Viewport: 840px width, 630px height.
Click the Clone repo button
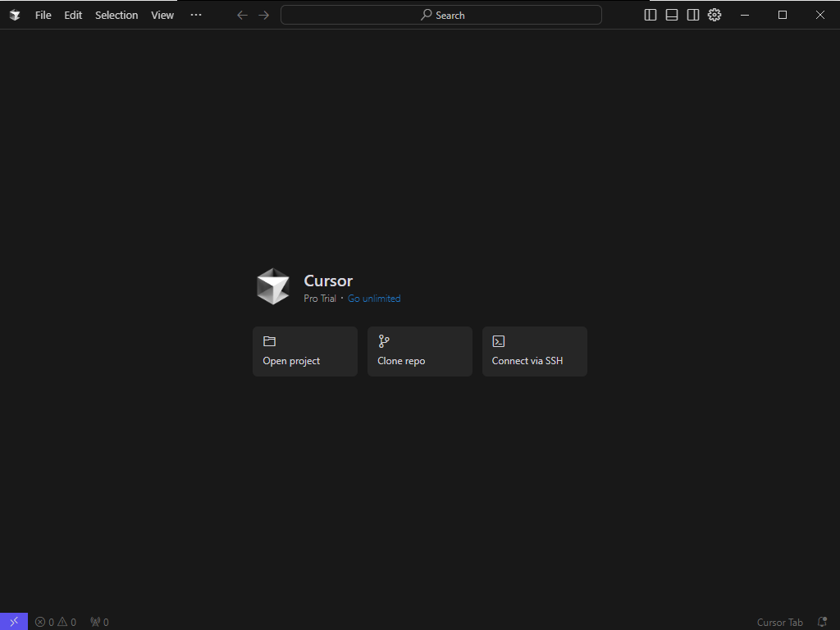pyautogui.click(x=419, y=351)
